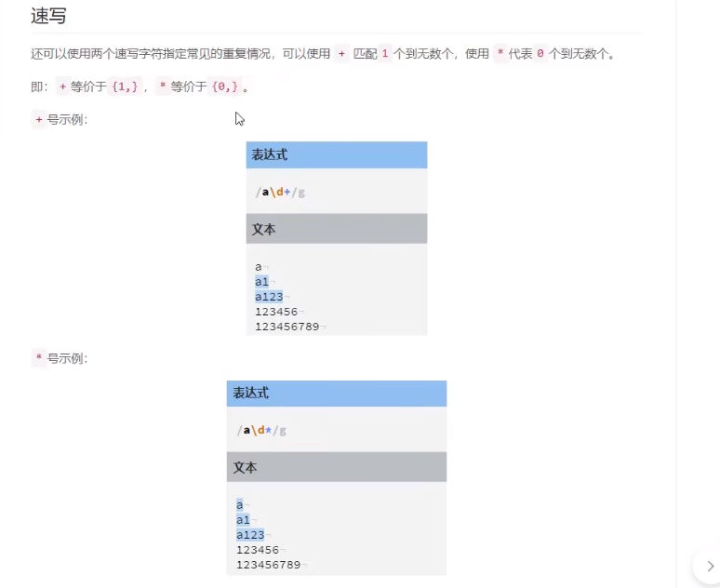
Task: Click unmatched a line in + example
Action: [x=259, y=267]
